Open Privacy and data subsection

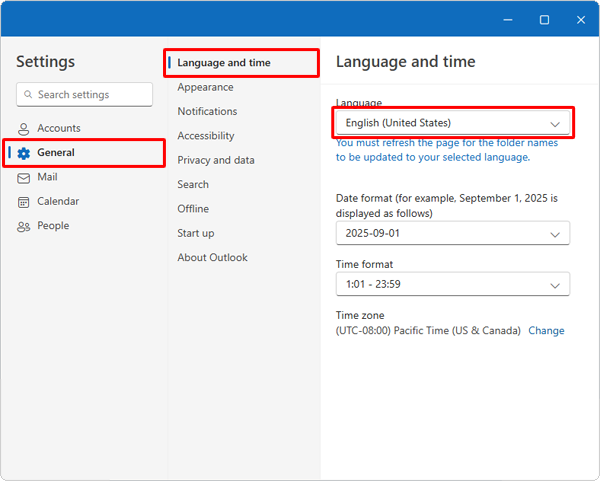[x=216, y=160]
